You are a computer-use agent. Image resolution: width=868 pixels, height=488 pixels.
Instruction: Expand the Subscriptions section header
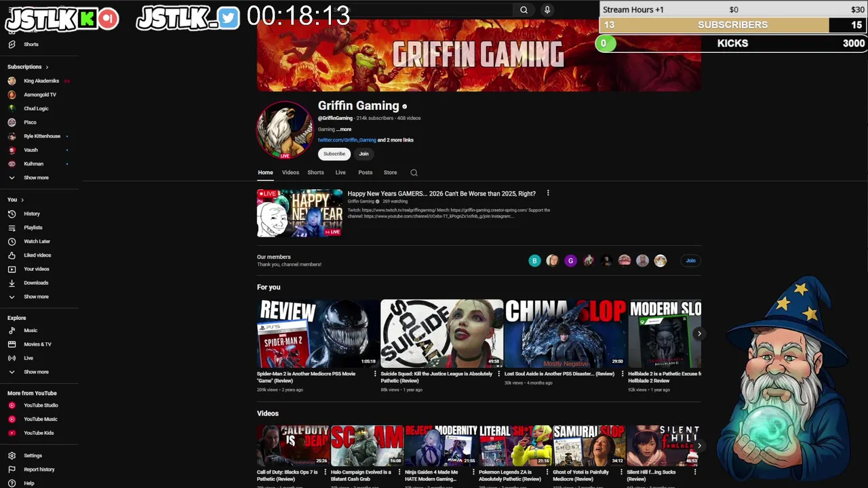pos(28,66)
